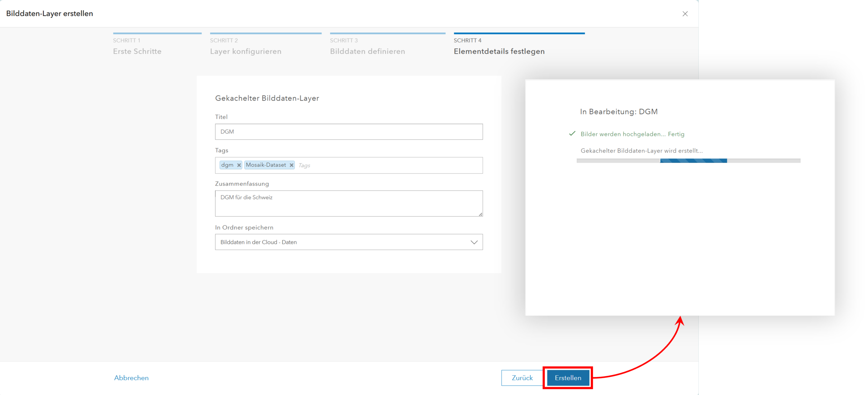The width and height of the screenshot is (868, 395).
Task: Click the layer creation progress bar
Action: point(688,161)
